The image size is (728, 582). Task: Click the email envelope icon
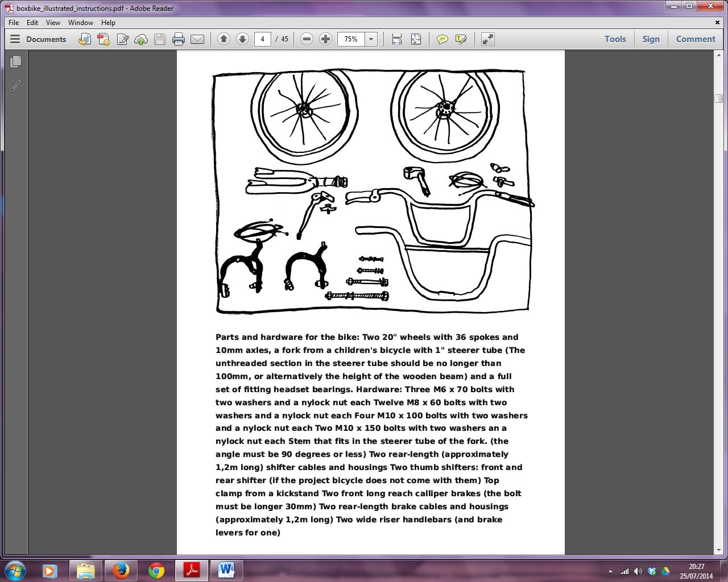click(x=197, y=39)
